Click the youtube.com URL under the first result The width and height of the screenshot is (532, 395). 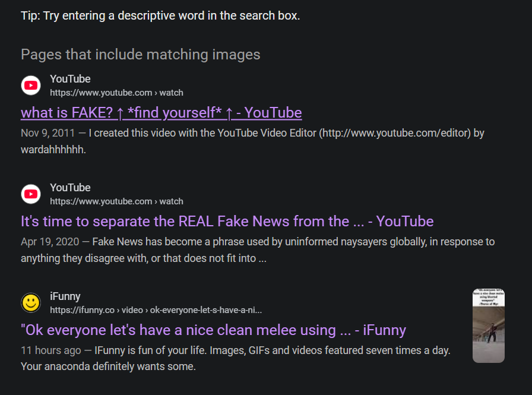[x=116, y=93]
